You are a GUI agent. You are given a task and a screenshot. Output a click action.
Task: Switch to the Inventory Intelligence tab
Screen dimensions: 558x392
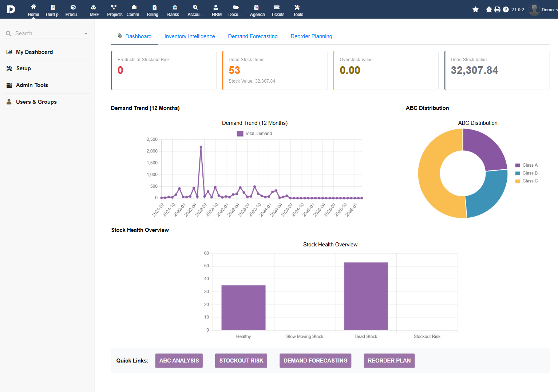point(190,36)
